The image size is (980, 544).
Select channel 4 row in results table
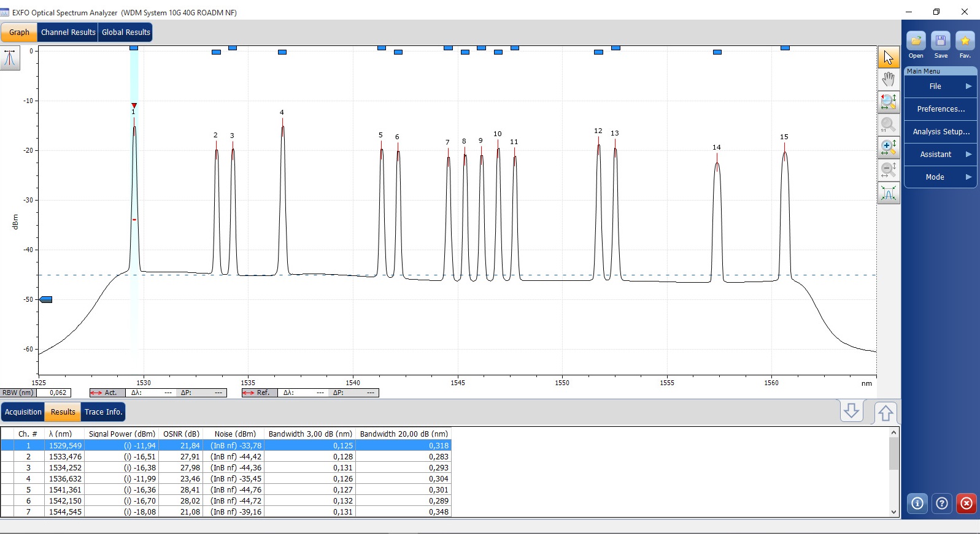click(225, 479)
